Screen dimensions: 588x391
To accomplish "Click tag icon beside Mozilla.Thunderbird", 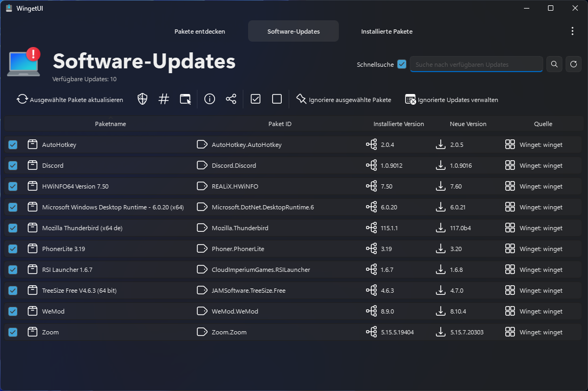I will [202, 228].
